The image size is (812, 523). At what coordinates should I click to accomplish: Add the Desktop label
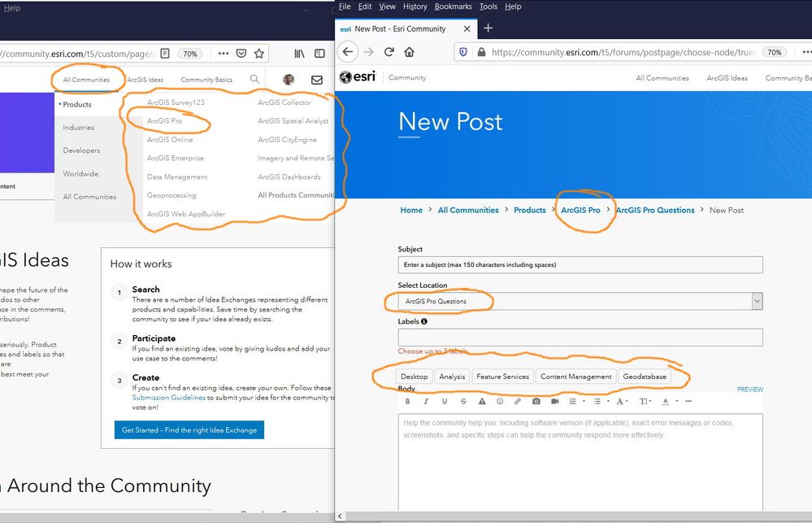(415, 377)
